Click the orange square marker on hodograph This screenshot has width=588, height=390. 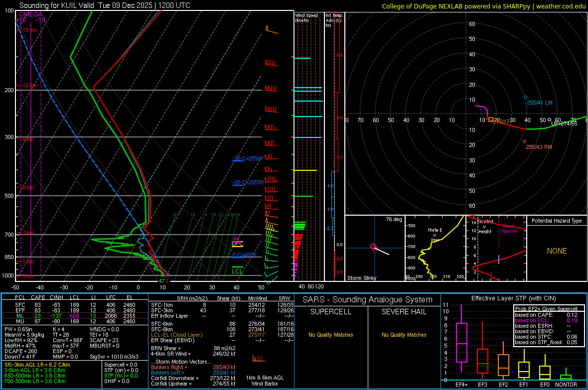(x=491, y=120)
